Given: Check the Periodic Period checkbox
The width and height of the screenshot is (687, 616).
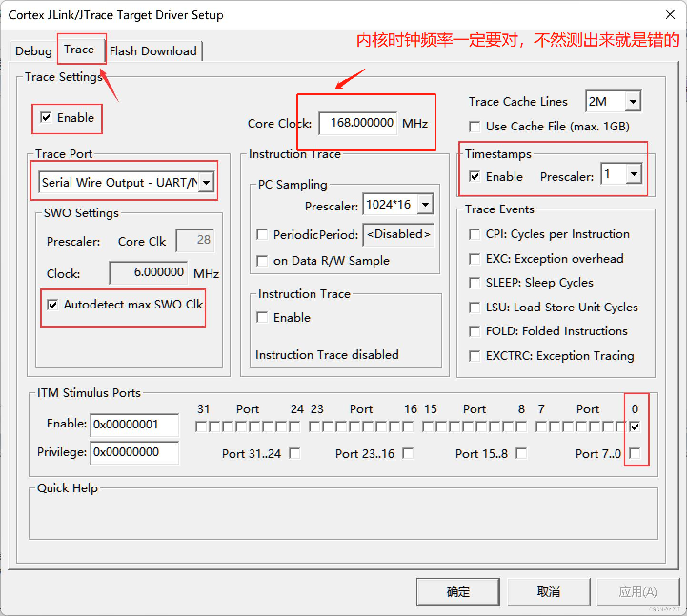Looking at the screenshot, I should tap(262, 235).
